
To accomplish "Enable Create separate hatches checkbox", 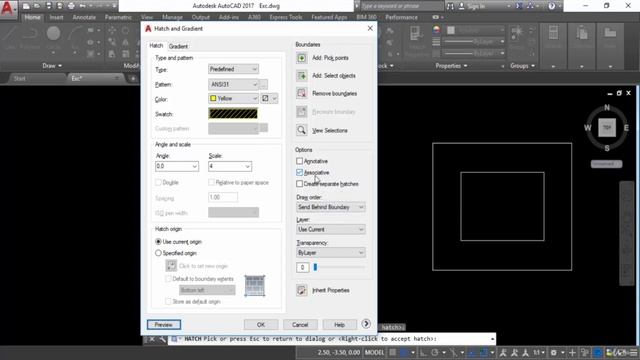I will pyautogui.click(x=300, y=184).
